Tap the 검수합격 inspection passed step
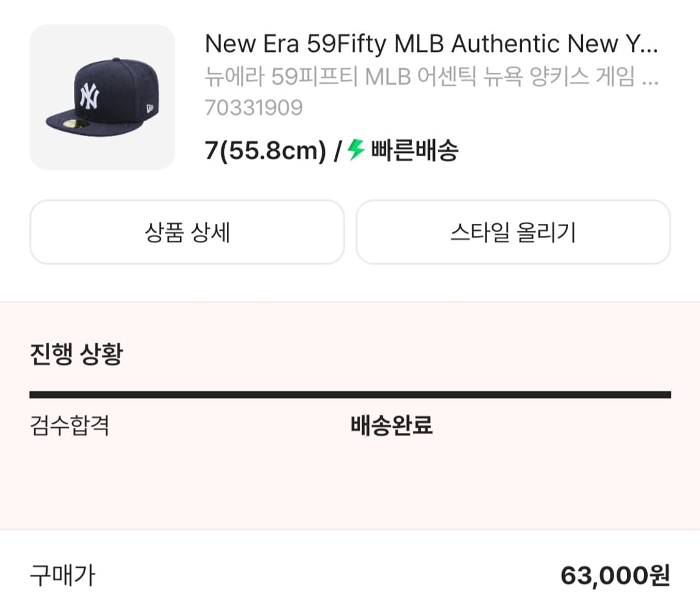The width and height of the screenshot is (700, 602). (70, 426)
